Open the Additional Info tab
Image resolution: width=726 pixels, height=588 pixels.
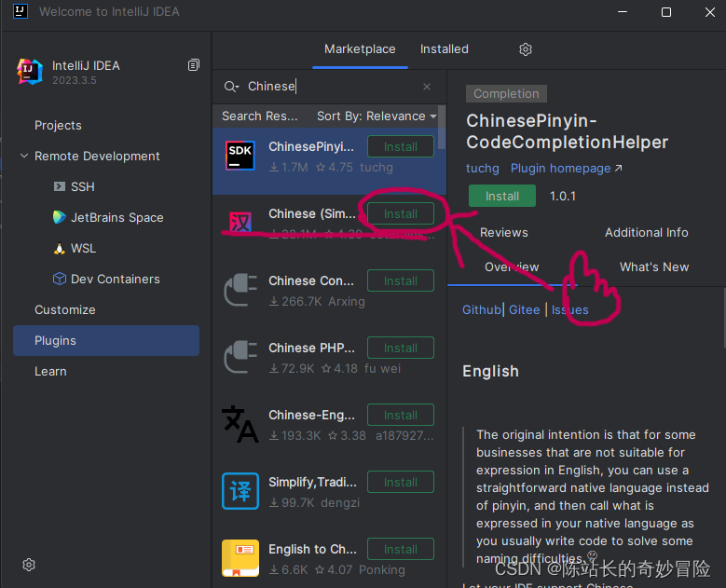coord(647,232)
